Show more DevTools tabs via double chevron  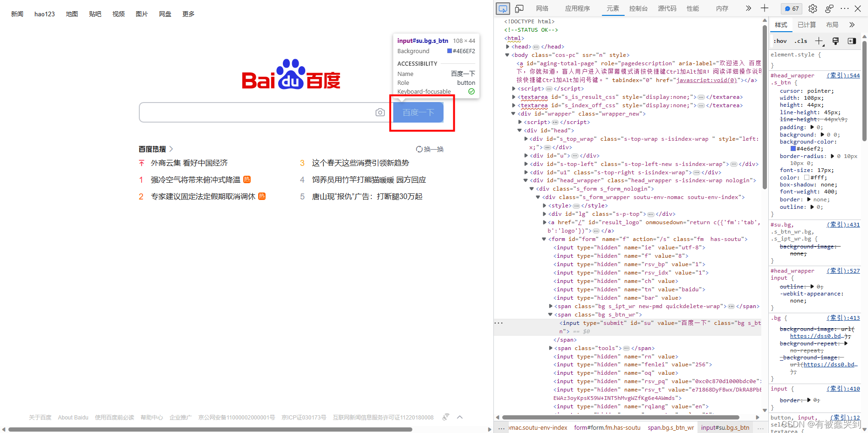[748, 8]
